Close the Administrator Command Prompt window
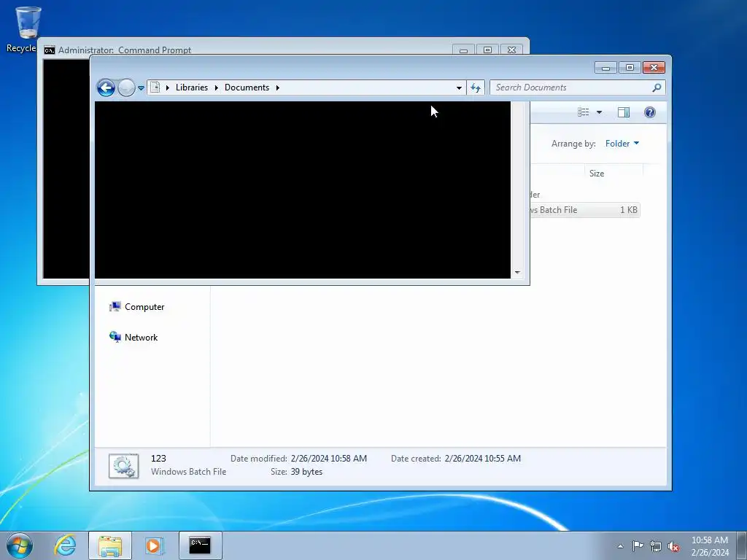This screenshot has width=747, height=560. [511, 50]
